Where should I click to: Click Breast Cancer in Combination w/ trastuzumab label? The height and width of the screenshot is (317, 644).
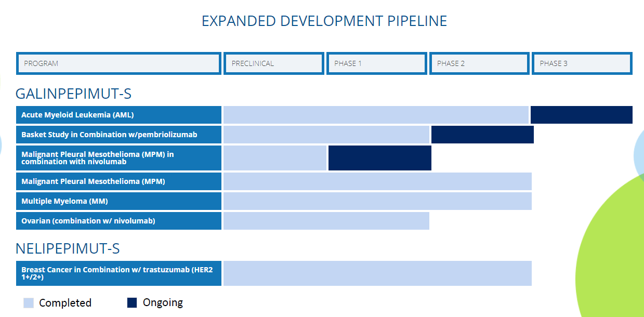coord(119,273)
